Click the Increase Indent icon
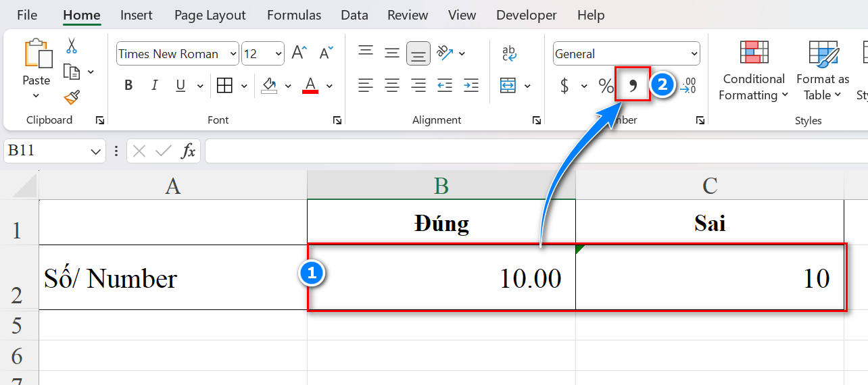 tap(471, 86)
